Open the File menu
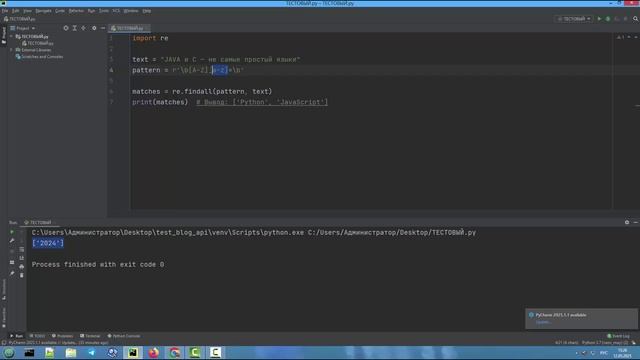The height and width of the screenshot is (360, 640). [5, 11]
